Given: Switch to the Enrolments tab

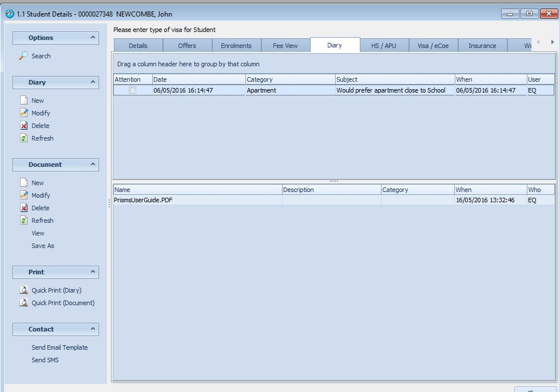Looking at the screenshot, I should click(236, 46).
